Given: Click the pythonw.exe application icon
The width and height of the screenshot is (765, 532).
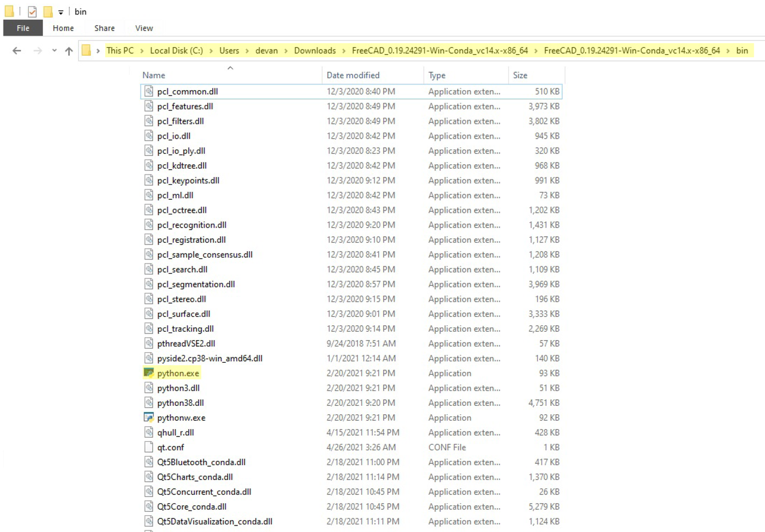Looking at the screenshot, I should coord(149,417).
